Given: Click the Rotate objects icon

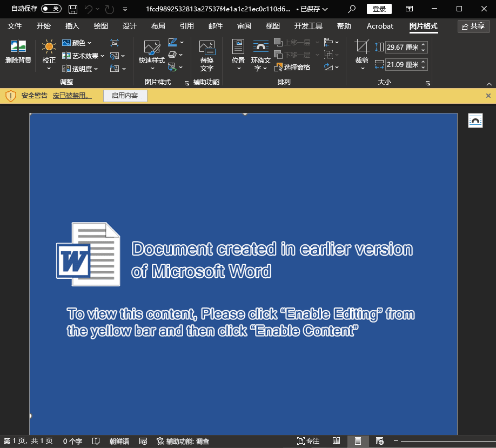Looking at the screenshot, I should click(329, 67).
